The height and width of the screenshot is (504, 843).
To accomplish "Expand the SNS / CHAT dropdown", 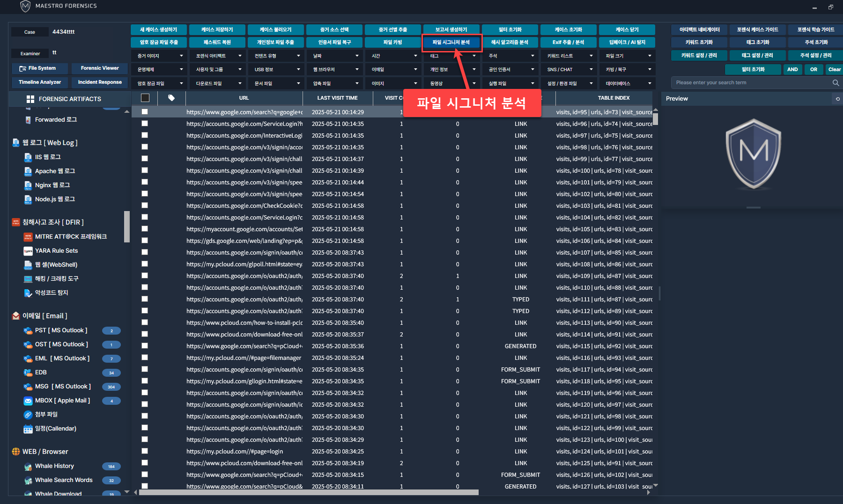I will point(569,70).
